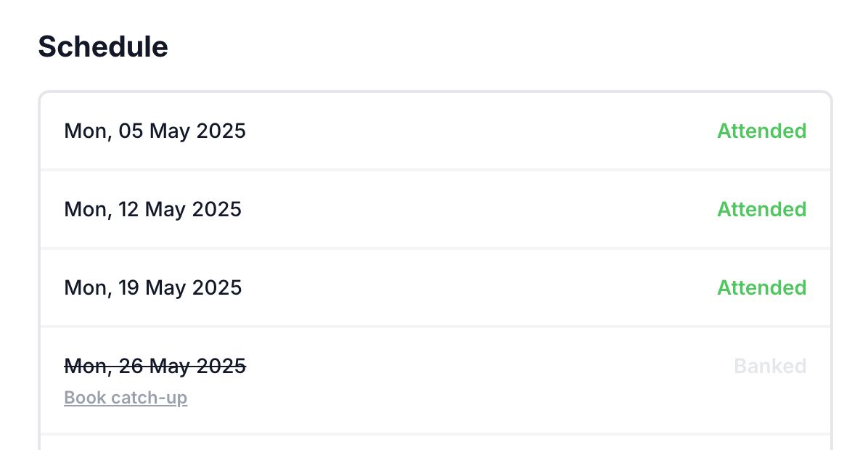The image size is (868, 450).
Task: Open the 12 May session row
Action: [x=435, y=210]
